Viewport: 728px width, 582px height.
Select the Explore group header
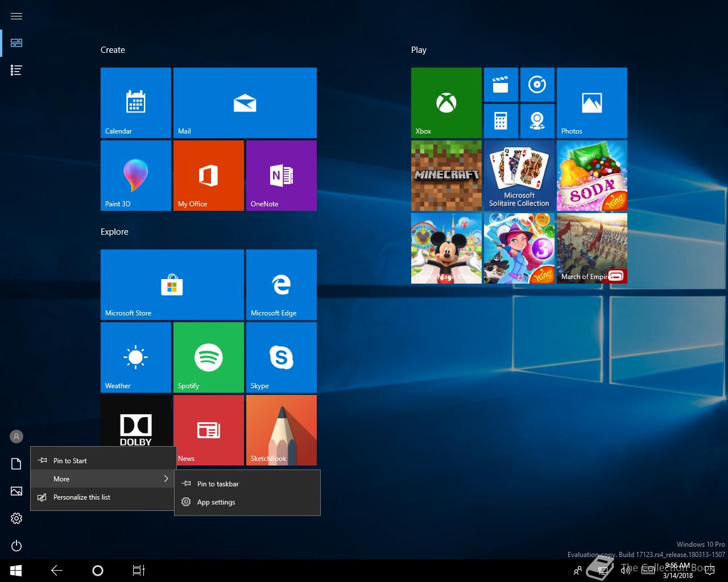[x=114, y=232]
